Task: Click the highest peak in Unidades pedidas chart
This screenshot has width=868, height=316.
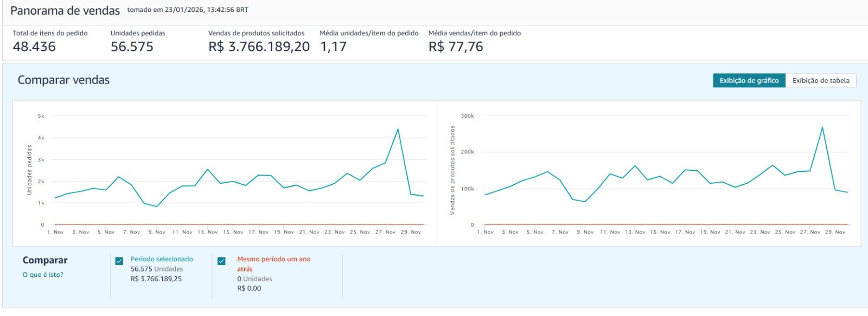Action: (x=398, y=129)
